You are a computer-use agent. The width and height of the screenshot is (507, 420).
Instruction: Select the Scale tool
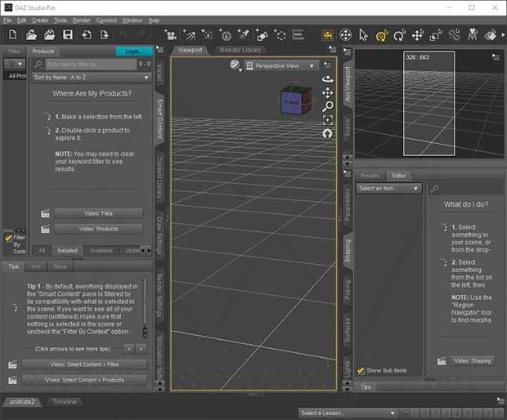(436, 35)
